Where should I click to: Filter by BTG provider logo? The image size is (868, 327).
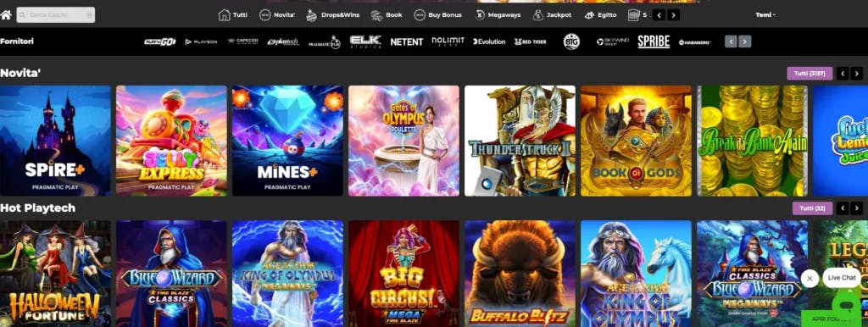[x=571, y=42]
